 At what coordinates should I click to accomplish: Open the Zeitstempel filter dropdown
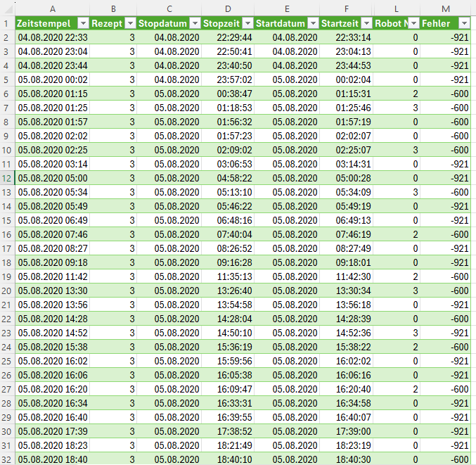click(83, 23)
